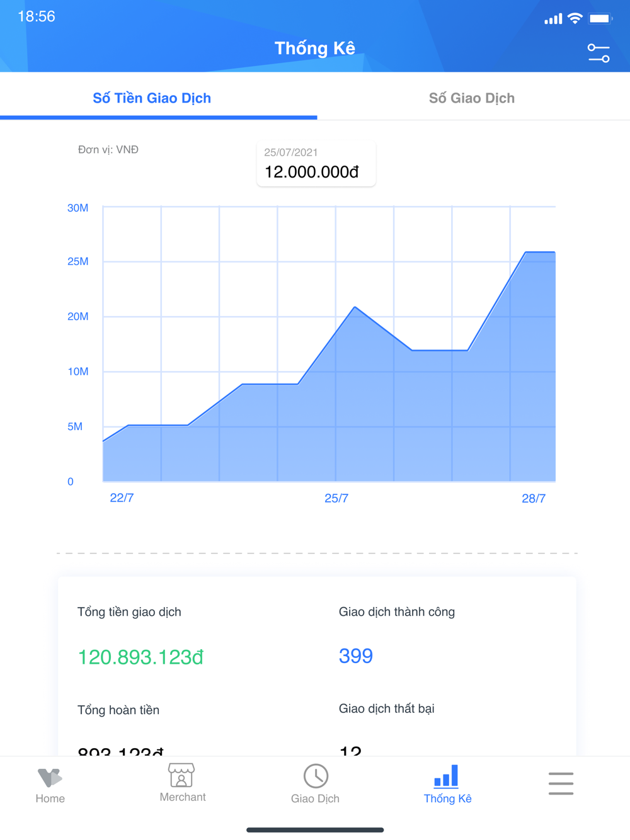
Task: Click the 10M axis value
Action: point(77,372)
